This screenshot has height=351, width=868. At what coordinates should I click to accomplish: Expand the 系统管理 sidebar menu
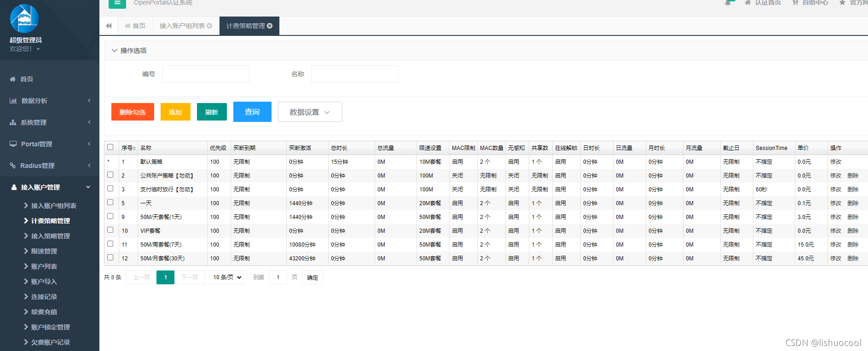coord(89,122)
